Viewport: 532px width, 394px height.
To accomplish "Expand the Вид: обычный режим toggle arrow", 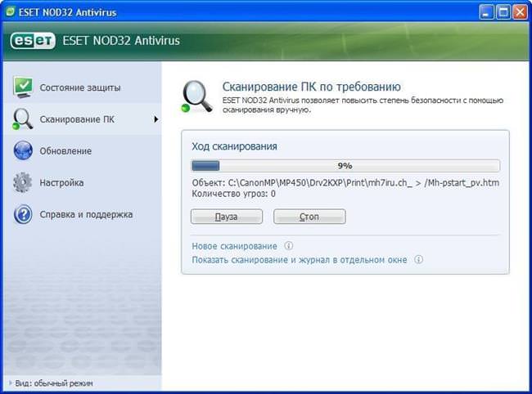I will pos(11,383).
